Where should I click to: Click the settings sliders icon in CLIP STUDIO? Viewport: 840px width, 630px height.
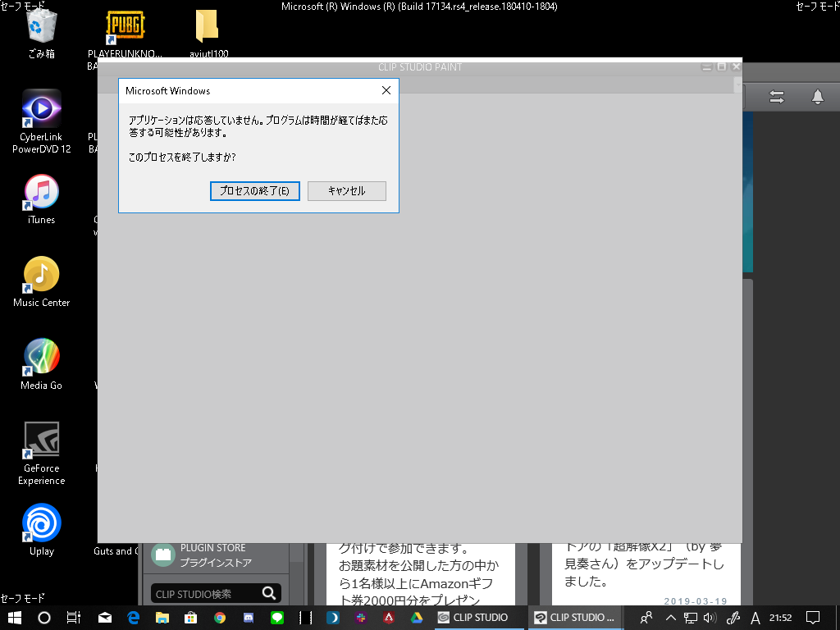pyautogui.click(x=777, y=97)
